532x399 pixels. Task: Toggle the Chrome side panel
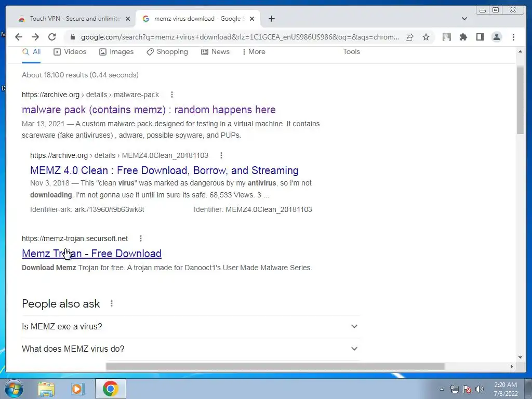pyautogui.click(x=480, y=37)
